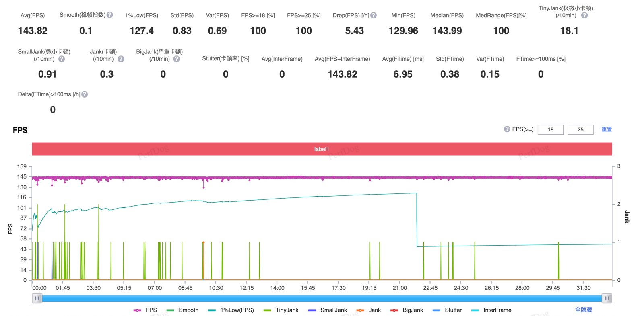Image resolution: width=644 pixels, height=316 pixels.
Task: Click left handle of time range slider
Action: 37,298
